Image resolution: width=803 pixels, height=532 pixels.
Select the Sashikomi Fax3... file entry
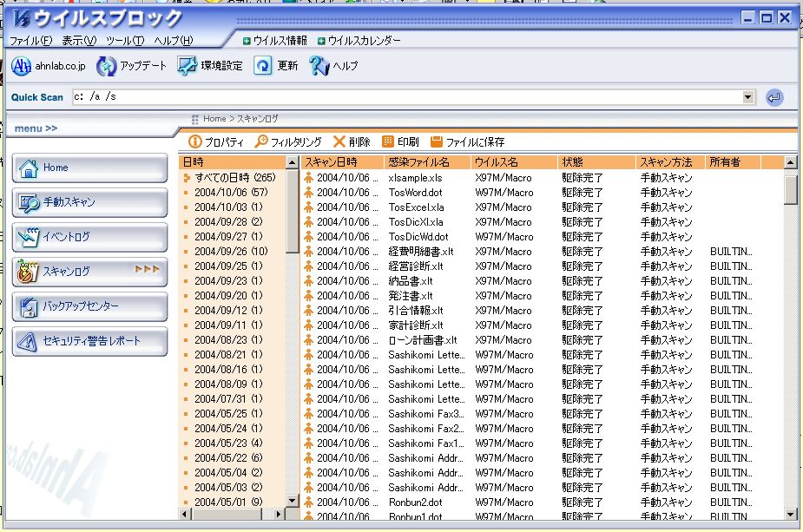426,414
